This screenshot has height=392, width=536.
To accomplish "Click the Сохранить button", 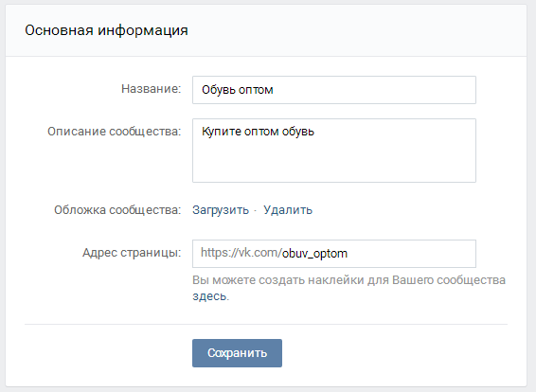I will coord(237,353).
